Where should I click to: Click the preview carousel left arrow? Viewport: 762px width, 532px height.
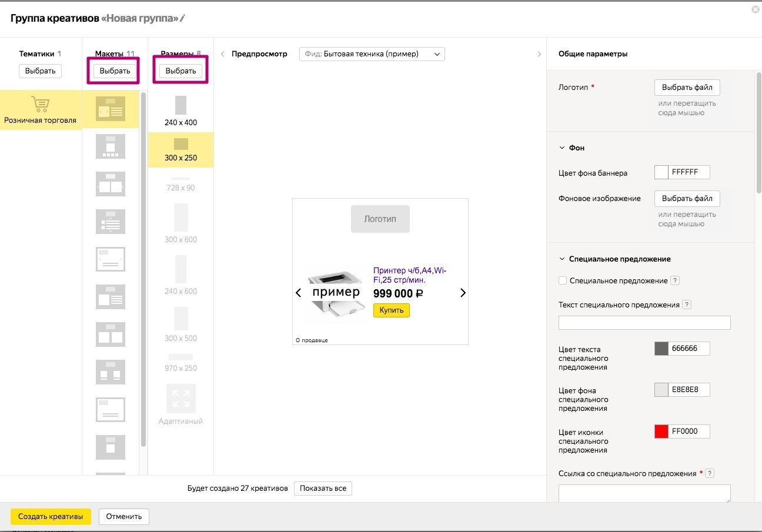[298, 293]
